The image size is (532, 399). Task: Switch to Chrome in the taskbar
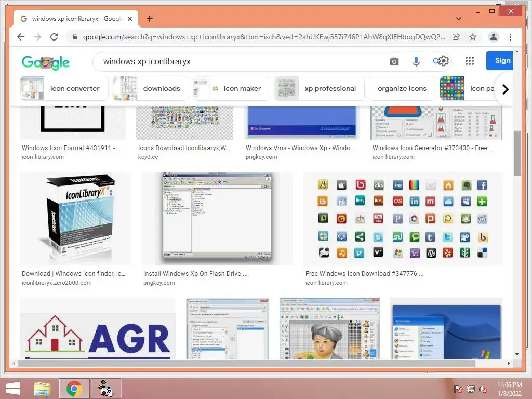point(74,389)
